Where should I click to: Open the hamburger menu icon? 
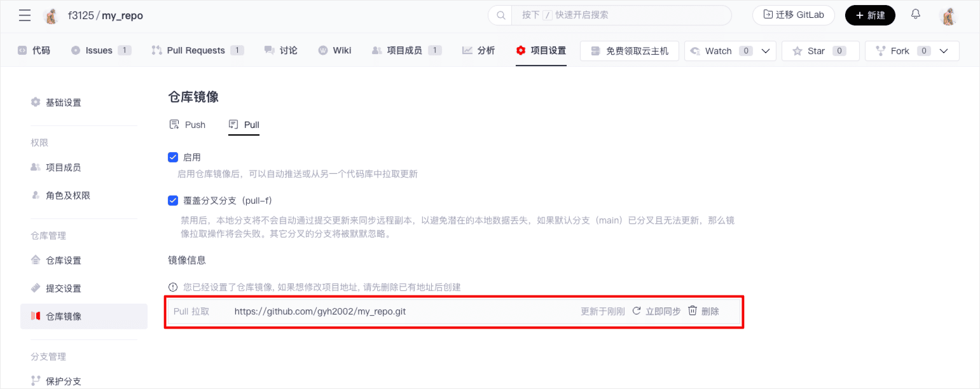click(x=25, y=16)
